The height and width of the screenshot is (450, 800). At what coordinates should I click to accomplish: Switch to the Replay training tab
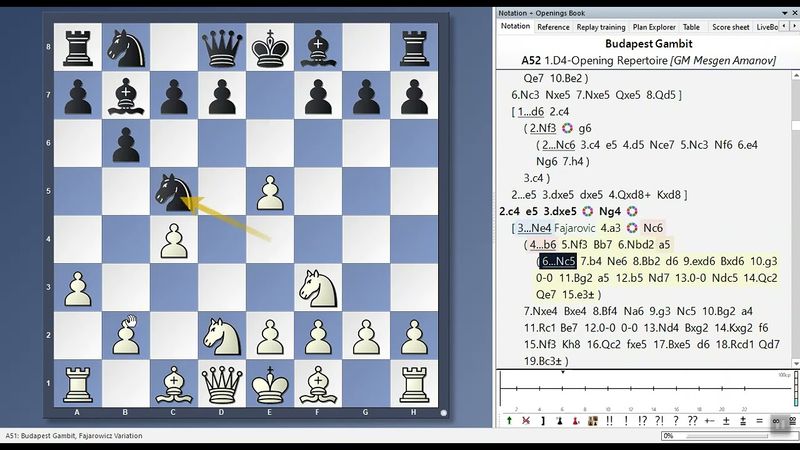coord(602,27)
